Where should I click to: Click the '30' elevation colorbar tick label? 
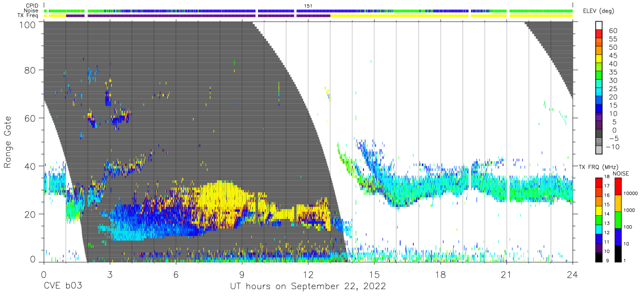[613, 80]
